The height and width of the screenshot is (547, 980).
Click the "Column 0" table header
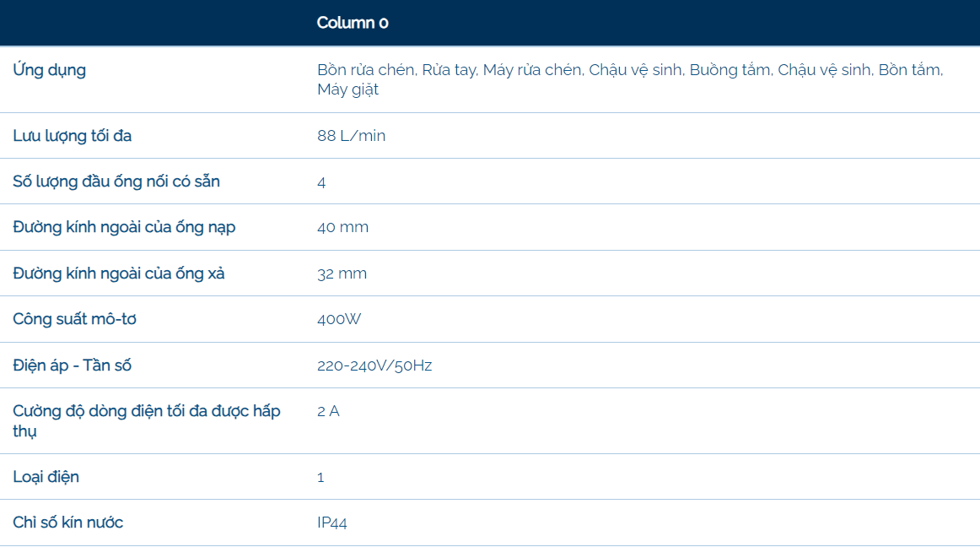coord(353,23)
